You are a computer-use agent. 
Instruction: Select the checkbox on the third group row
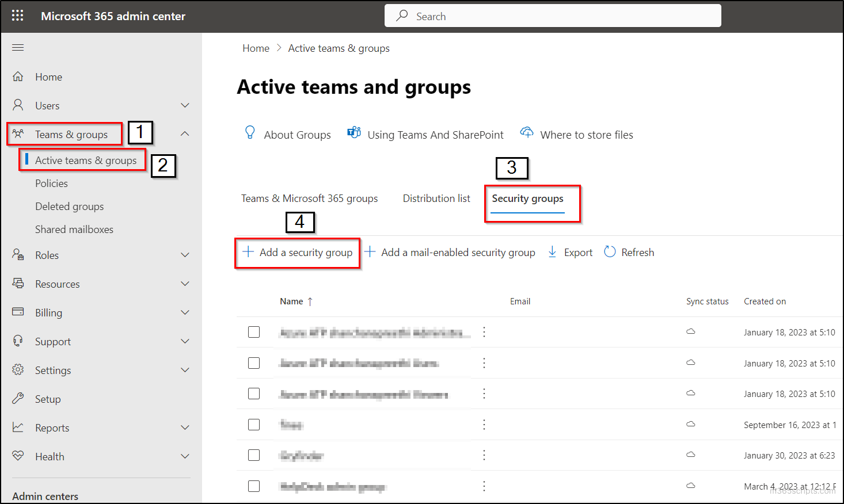pos(254,394)
